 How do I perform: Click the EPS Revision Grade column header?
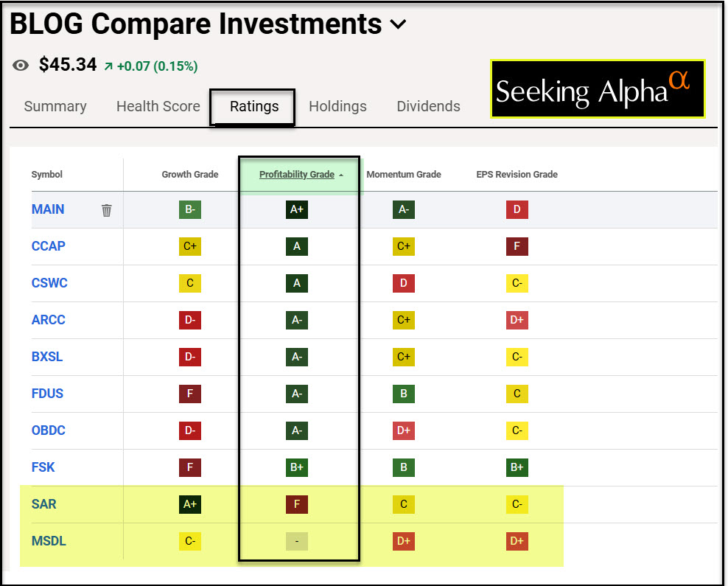(x=517, y=175)
